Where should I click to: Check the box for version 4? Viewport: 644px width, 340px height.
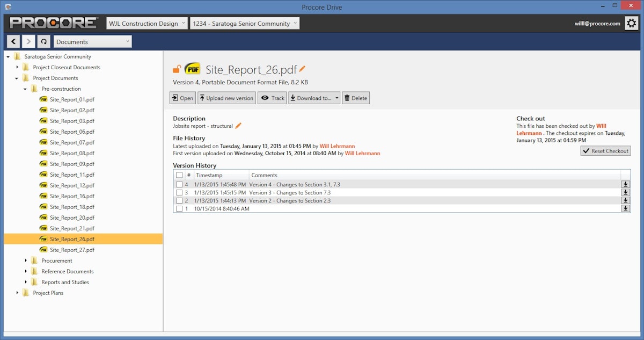(179, 185)
